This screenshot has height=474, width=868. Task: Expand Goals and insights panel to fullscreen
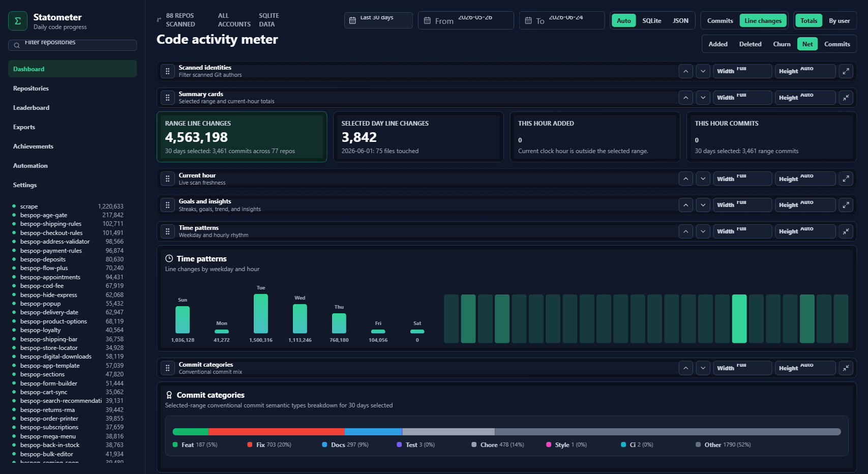[846, 205]
